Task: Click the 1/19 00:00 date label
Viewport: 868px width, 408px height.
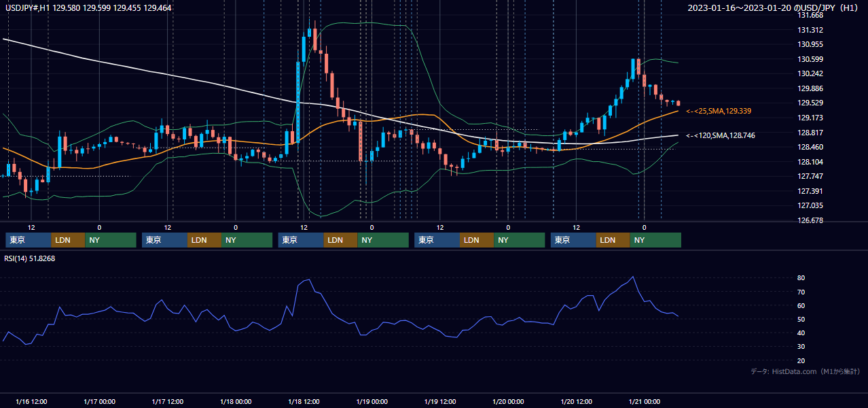Action: [x=372, y=402]
